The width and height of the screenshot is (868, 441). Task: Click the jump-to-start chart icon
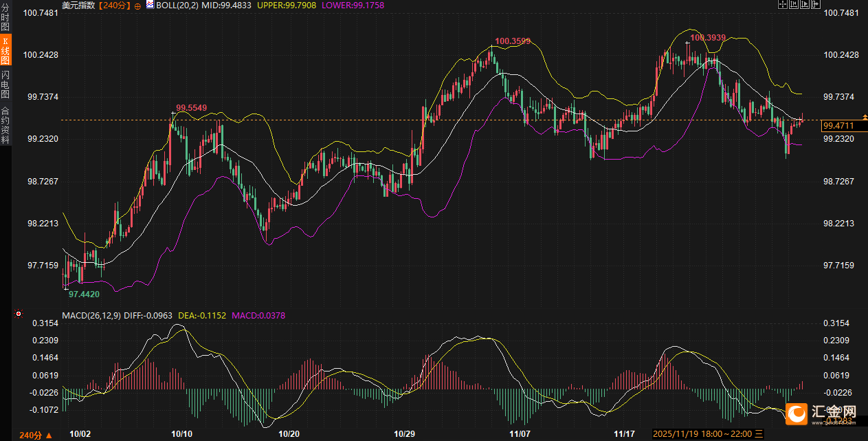(x=794, y=5)
